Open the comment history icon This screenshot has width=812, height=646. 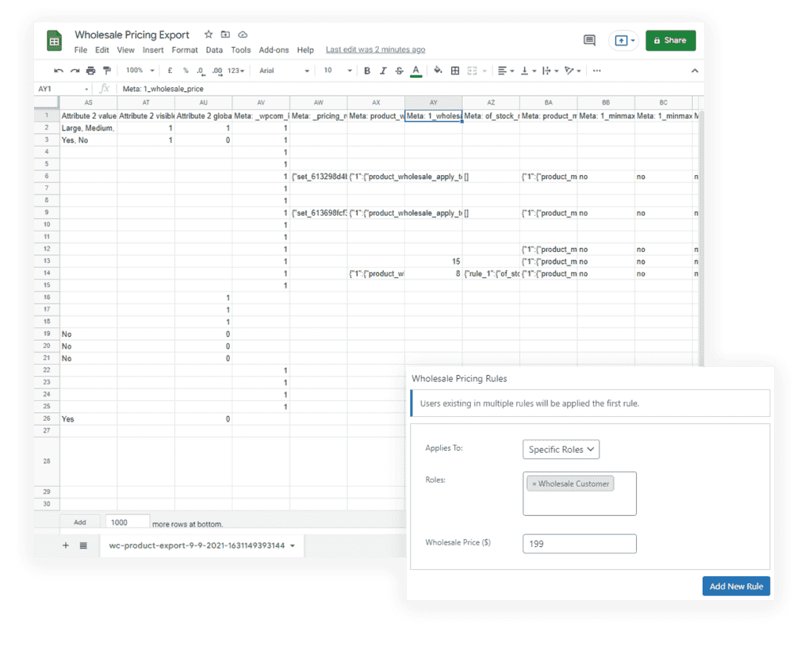[x=589, y=40]
